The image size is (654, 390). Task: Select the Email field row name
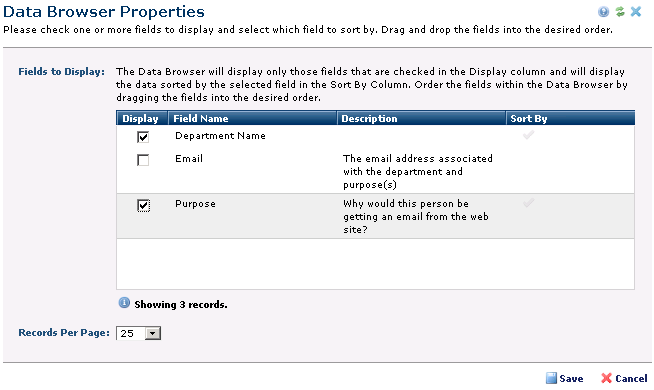[189, 159]
